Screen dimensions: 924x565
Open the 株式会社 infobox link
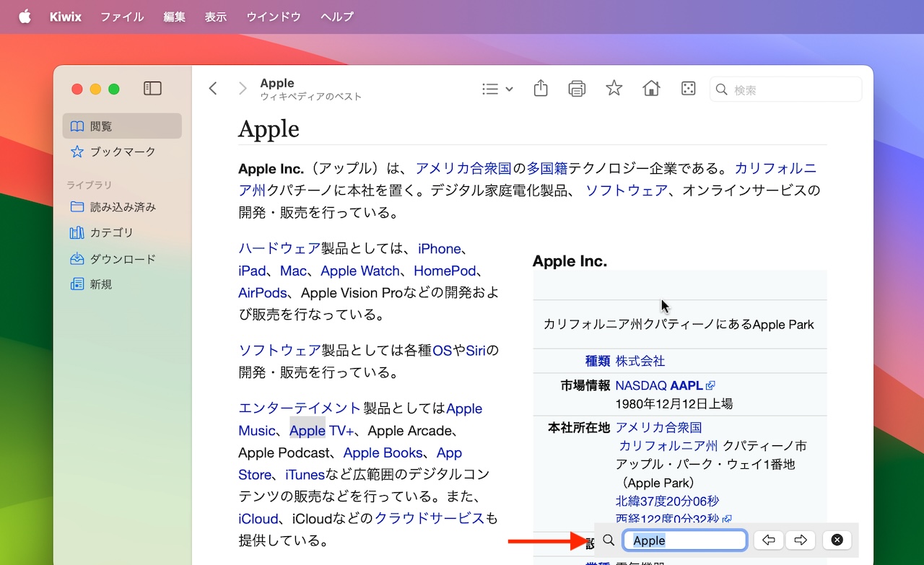pyautogui.click(x=640, y=361)
